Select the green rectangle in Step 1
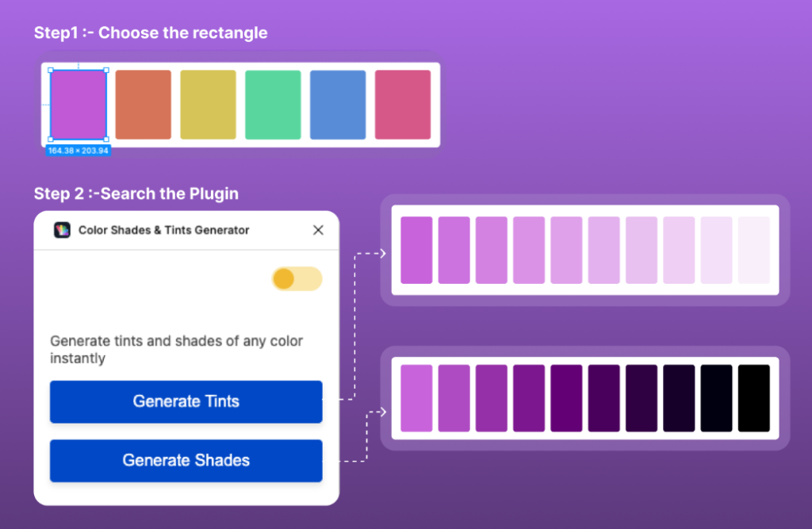This screenshot has height=529, width=812. [x=273, y=105]
